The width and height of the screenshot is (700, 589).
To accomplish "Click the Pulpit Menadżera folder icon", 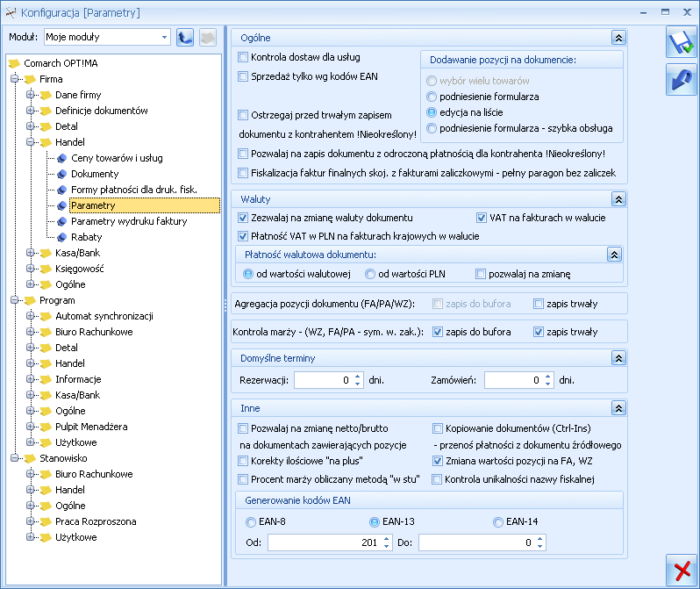I will (x=46, y=427).
